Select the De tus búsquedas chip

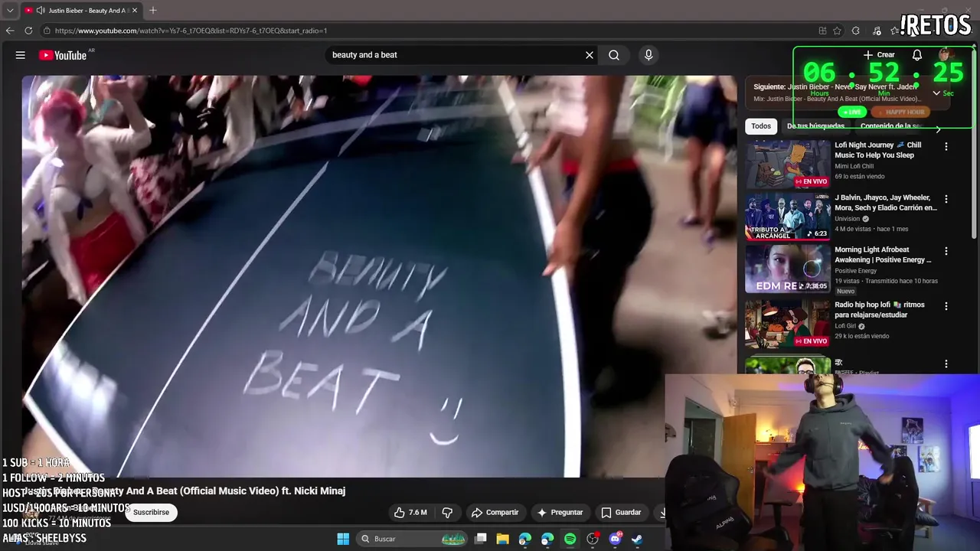point(815,126)
